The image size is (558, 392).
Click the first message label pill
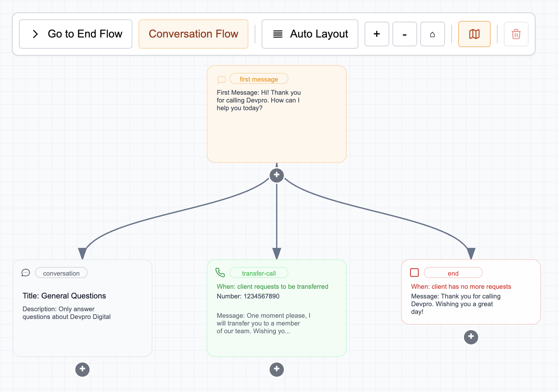(258, 78)
